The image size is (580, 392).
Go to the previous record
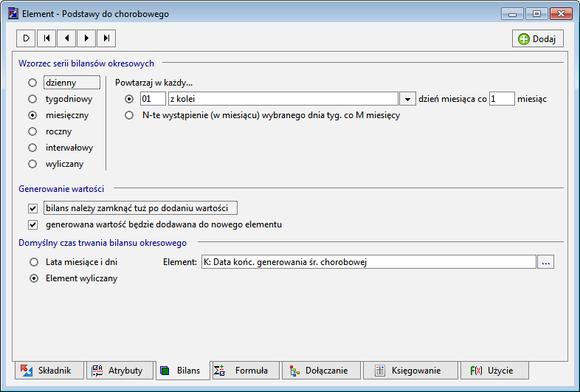coord(66,38)
